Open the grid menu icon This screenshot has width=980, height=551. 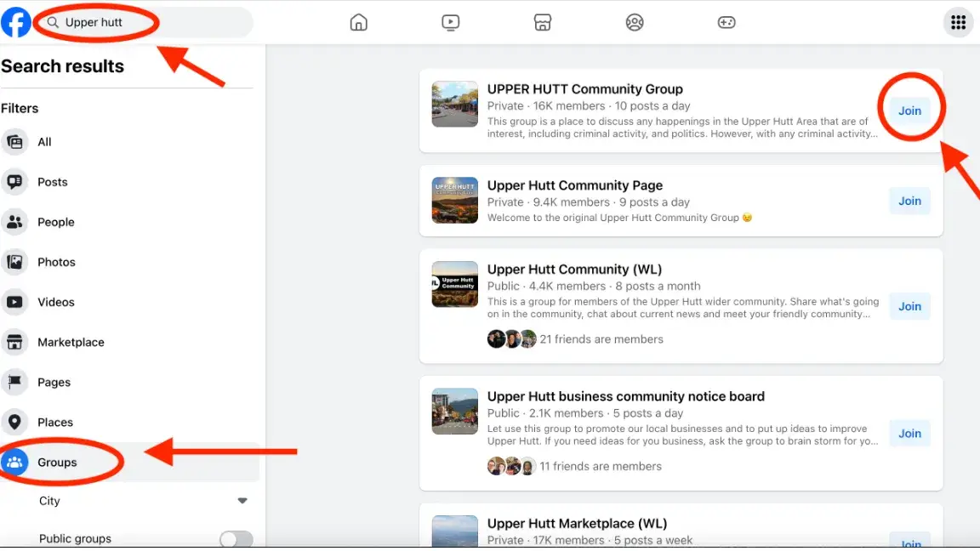click(x=958, y=22)
